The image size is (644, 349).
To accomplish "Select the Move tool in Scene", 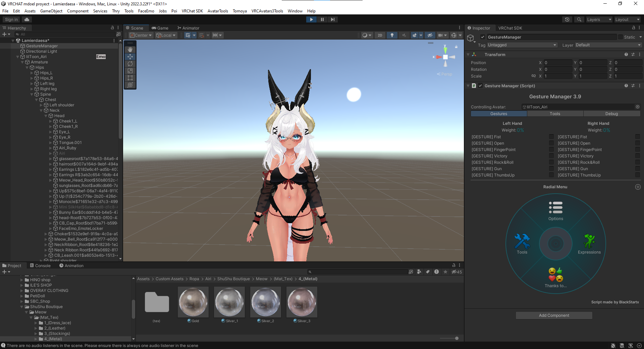I will [x=130, y=57].
